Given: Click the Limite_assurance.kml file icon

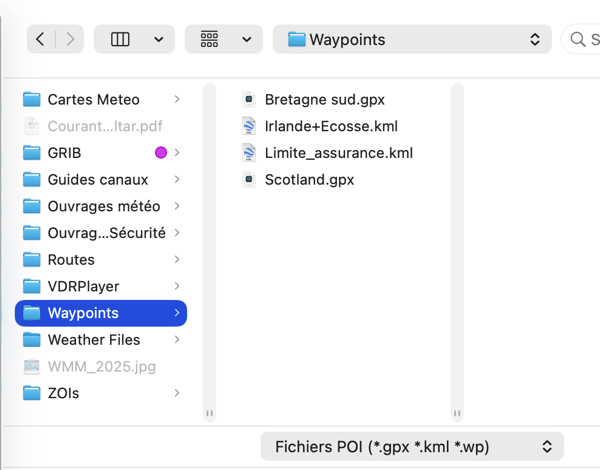Looking at the screenshot, I should click(x=249, y=153).
